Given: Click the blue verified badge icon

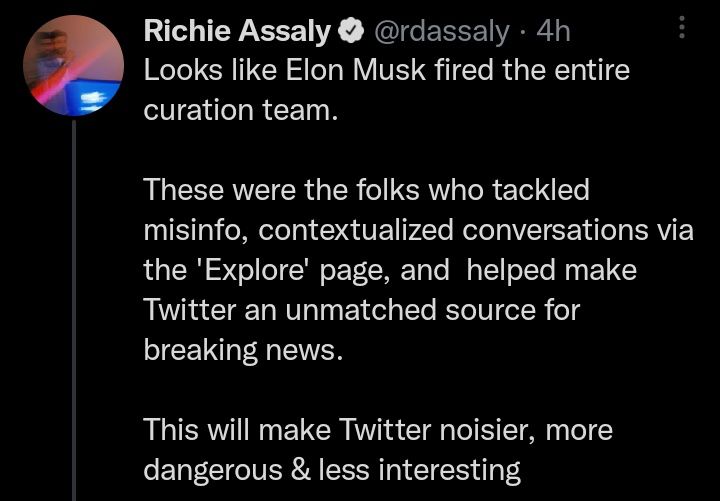Looking at the screenshot, I should [350, 32].
